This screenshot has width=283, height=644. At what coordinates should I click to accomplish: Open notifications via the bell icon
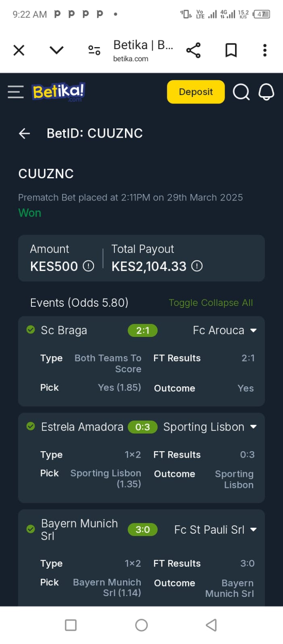point(266,92)
